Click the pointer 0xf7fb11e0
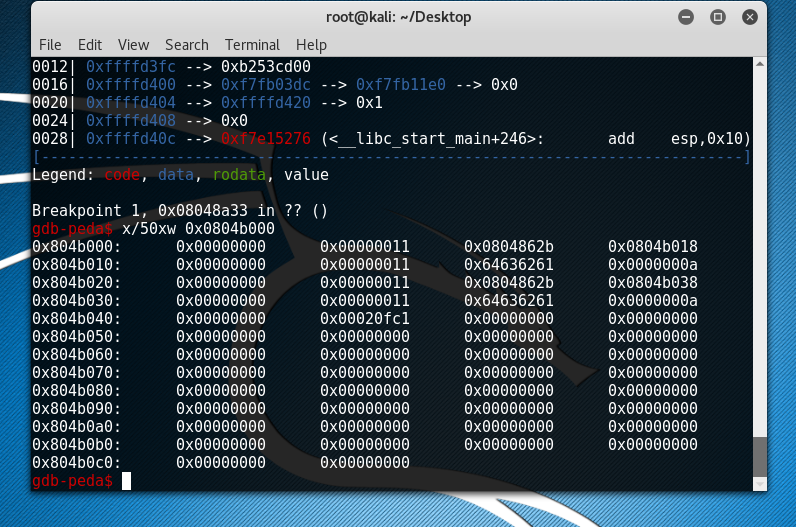Viewport: 796px width, 527px height. pyautogui.click(x=401, y=84)
